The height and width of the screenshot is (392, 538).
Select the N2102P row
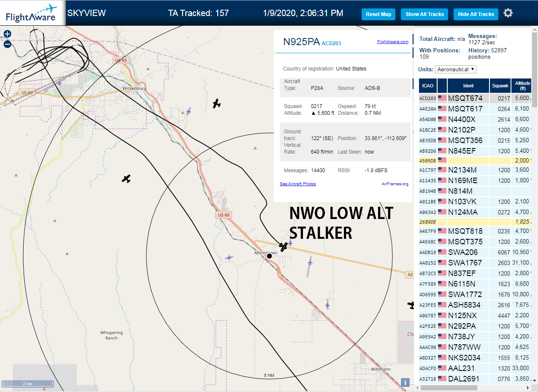click(476, 130)
